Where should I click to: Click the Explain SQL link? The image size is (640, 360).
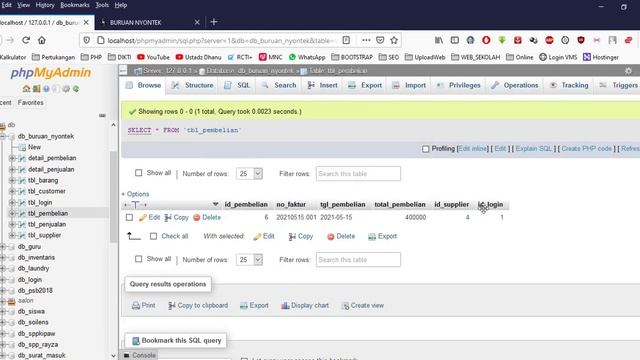[534, 149]
